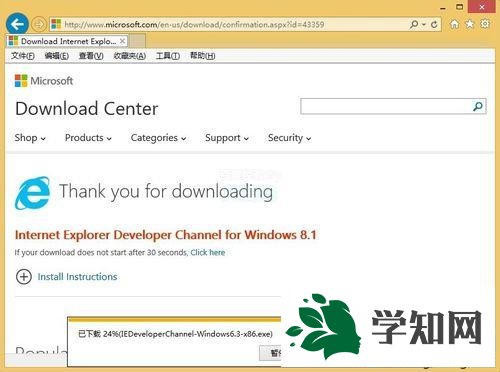This screenshot has height=372, width=500.
Task: Open the 工具(T) menu
Action: point(168,56)
